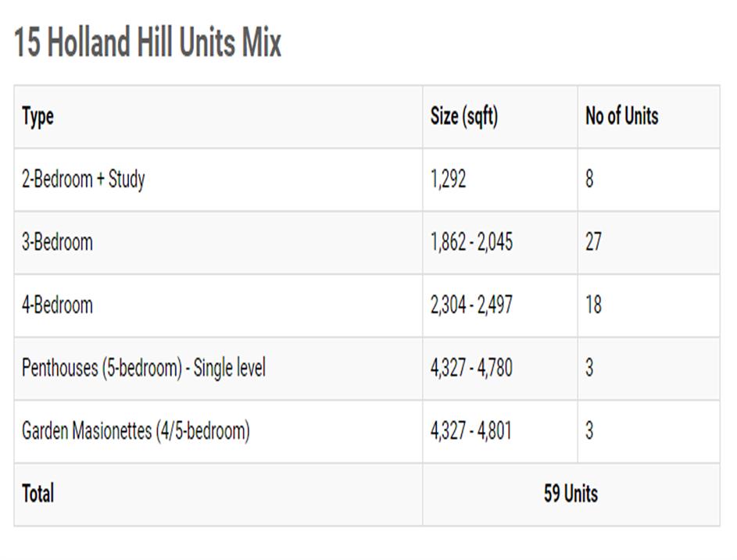Click the "2-Bedroom + Study" type cell
This screenshot has width=737, height=560.
83,180
